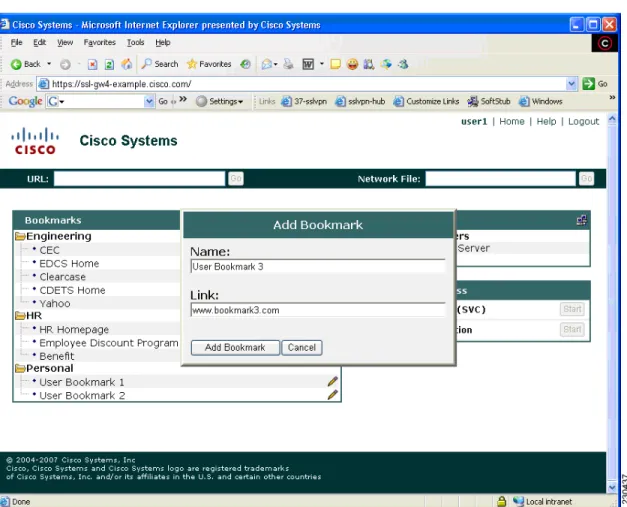Click the Add Bookmark button
The width and height of the screenshot is (627, 507).
[235, 347]
